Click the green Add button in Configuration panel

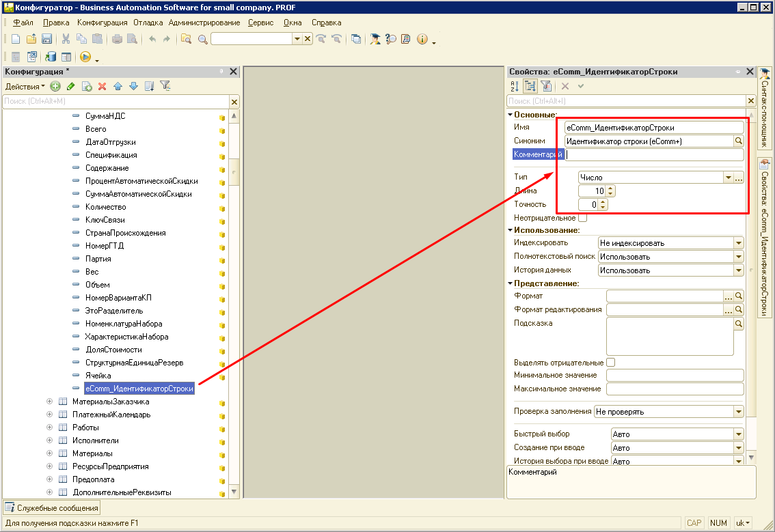[x=55, y=86]
